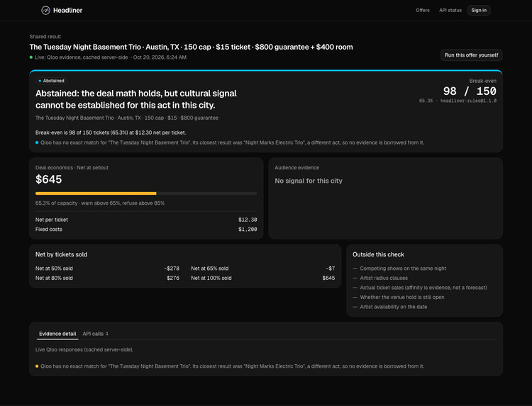Click the headliner-rules@1.1.0 version text
This screenshot has width=532, height=406.
(468, 101)
